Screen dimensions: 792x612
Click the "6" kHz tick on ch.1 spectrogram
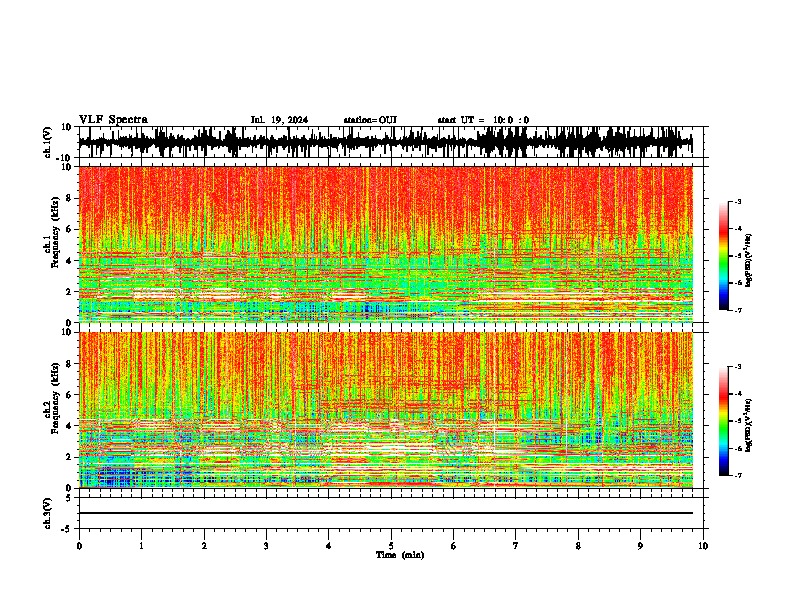[x=69, y=229]
